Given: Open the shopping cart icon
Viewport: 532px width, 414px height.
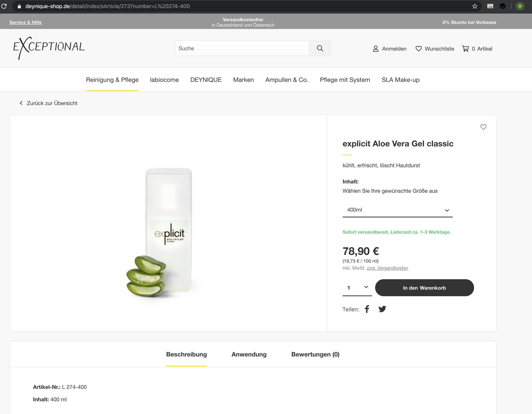Looking at the screenshot, I should [x=465, y=49].
